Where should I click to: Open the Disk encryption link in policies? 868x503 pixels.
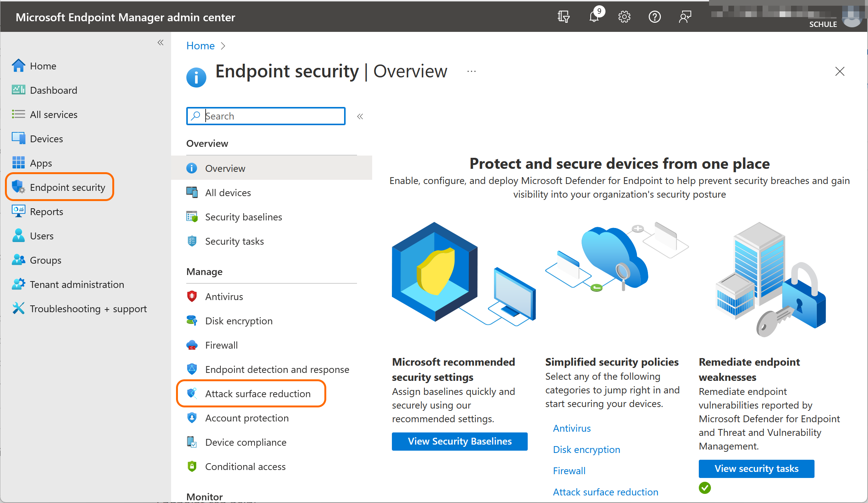point(586,450)
